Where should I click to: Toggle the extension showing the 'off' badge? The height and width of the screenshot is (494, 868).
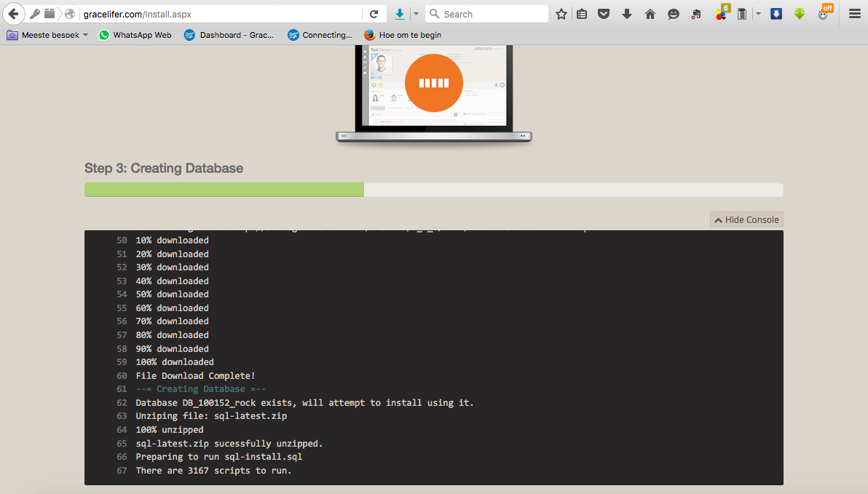coord(822,13)
